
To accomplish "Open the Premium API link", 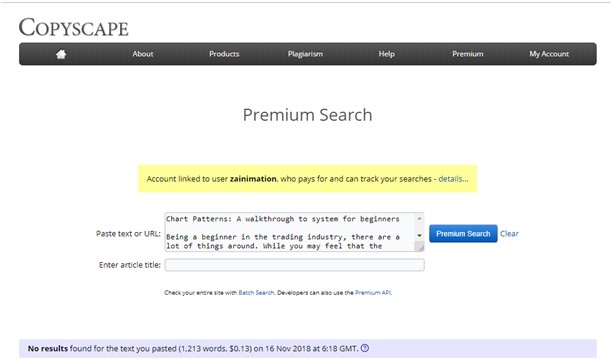I will click(x=373, y=293).
